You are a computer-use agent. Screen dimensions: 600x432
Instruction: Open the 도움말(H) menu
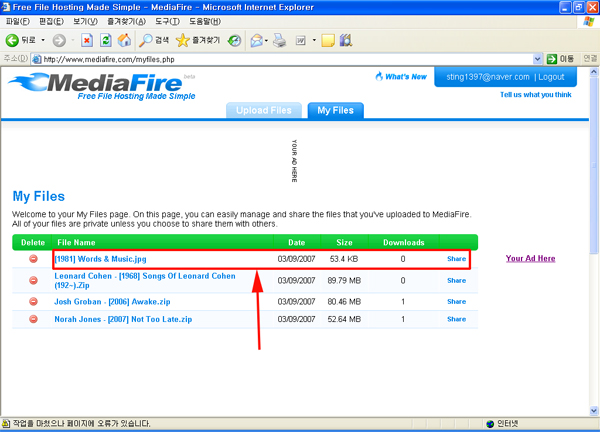click(x=205, y=21)
